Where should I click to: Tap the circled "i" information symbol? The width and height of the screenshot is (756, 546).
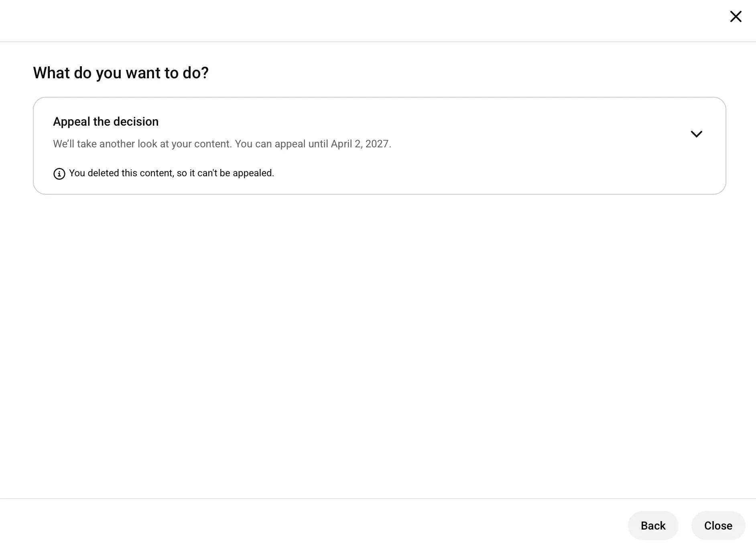pos(59,174)
